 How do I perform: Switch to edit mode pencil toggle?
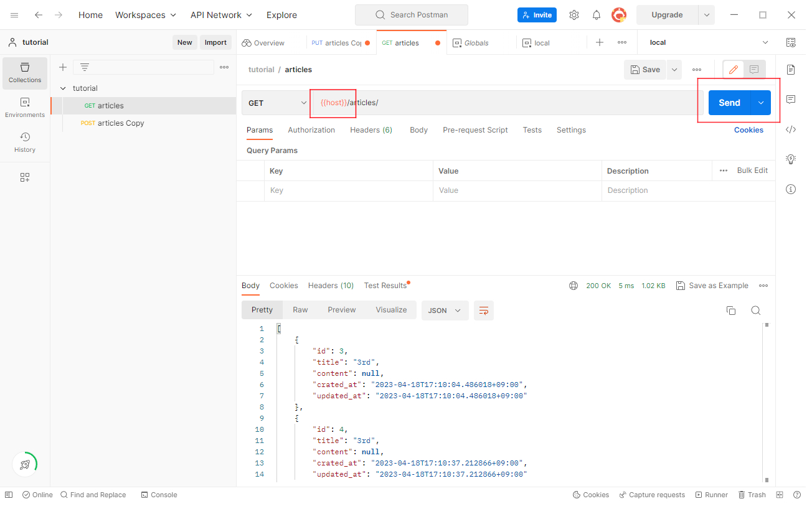pos(734,70)
